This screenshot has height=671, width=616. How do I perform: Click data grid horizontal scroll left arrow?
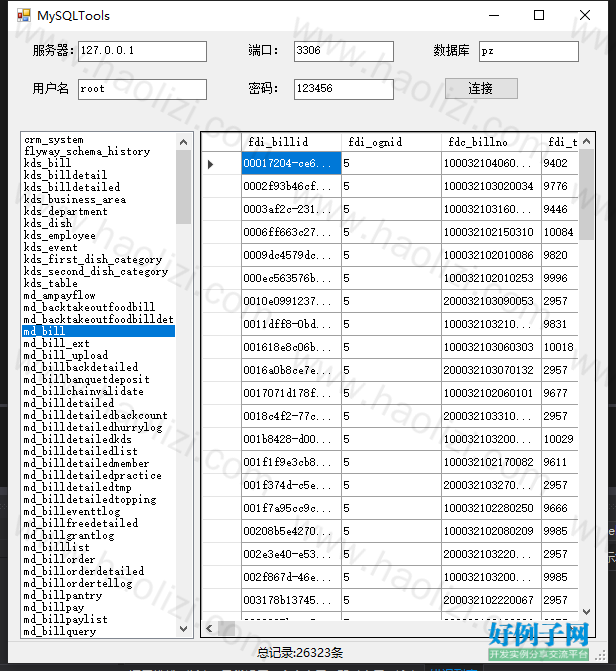coord(209,628)
